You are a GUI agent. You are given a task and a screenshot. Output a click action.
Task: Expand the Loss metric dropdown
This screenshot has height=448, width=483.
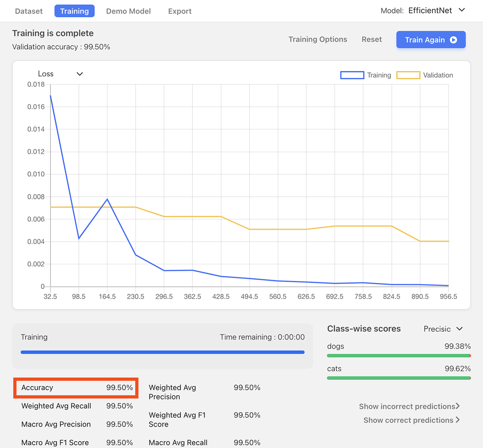tap(60, 74)
